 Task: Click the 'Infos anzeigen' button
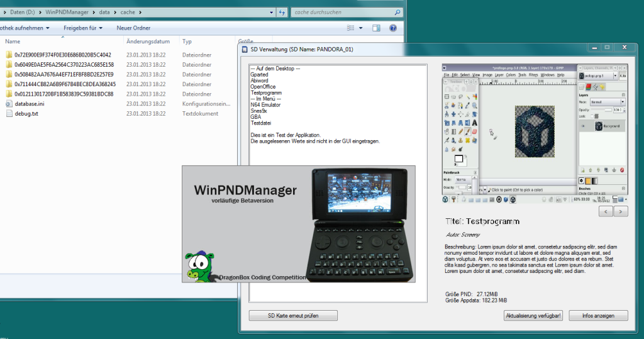coord(598,316)
